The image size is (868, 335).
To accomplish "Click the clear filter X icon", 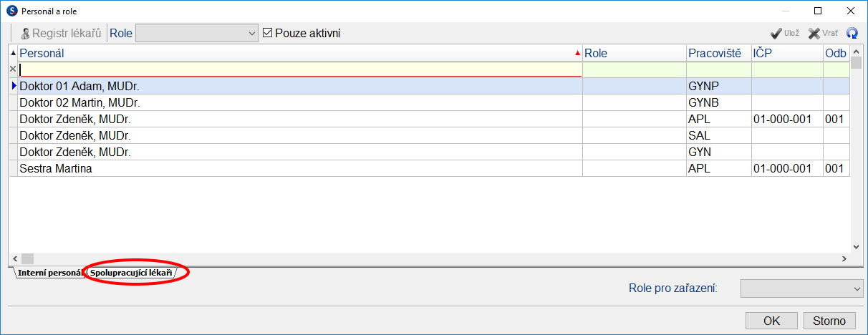I will tap(12, 69).
